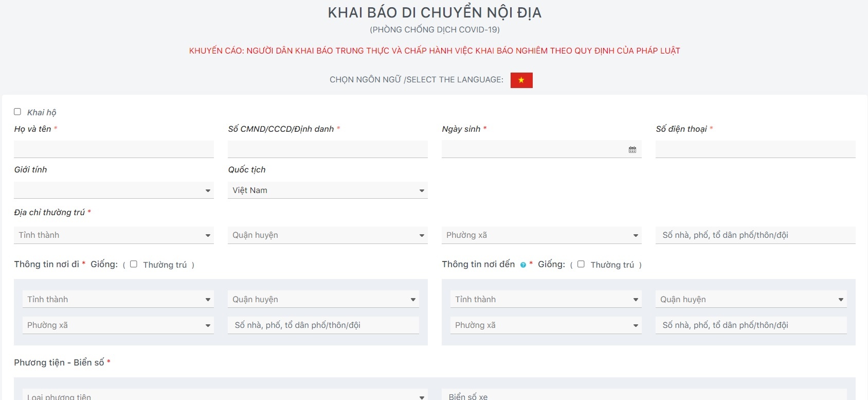Open the Giới tính dropdown
This screenshot has height=400, width=868.
(x=114, y=190)
